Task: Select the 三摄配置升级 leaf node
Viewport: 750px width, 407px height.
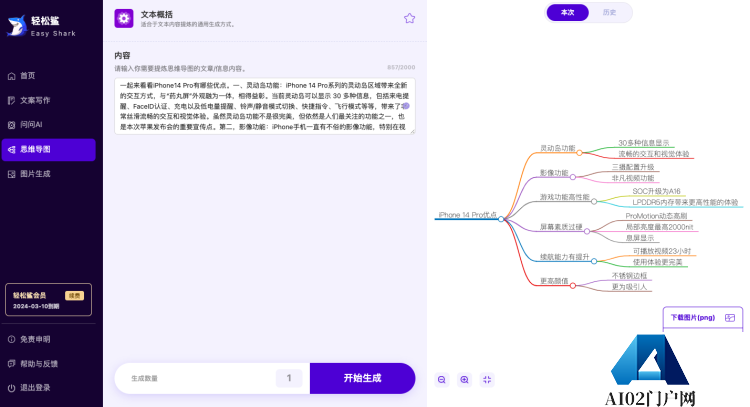Action: point(633,167)
